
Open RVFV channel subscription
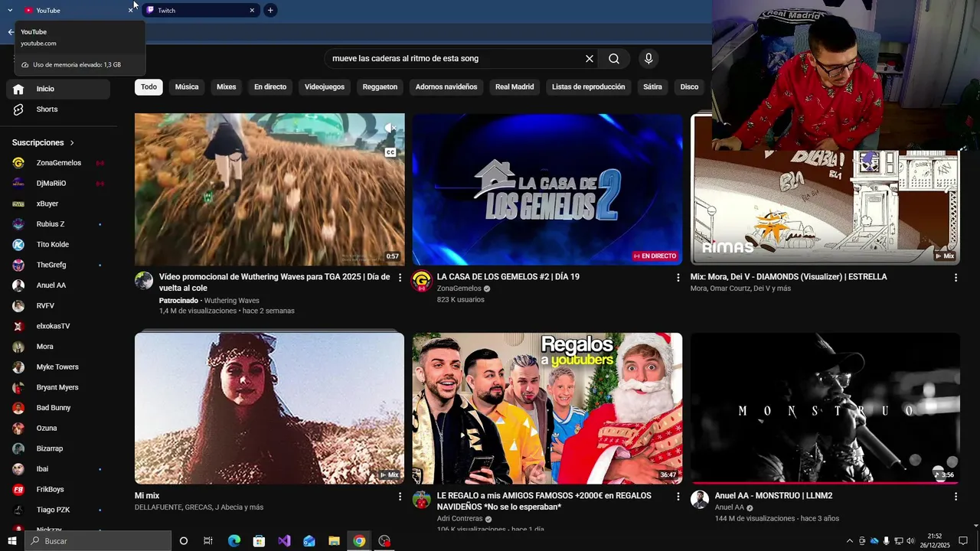tap(58, 306)
